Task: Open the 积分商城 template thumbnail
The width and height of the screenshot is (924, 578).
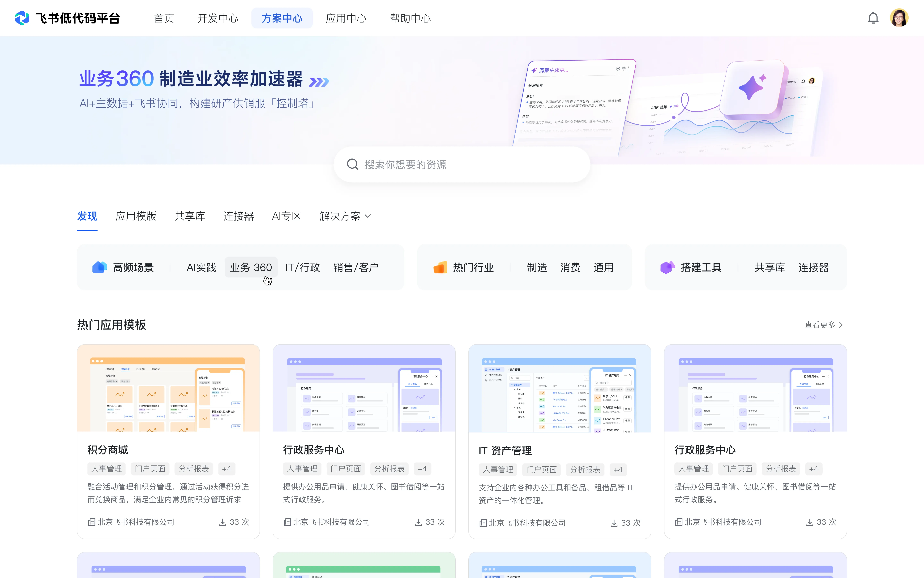Action: point(168,388)
